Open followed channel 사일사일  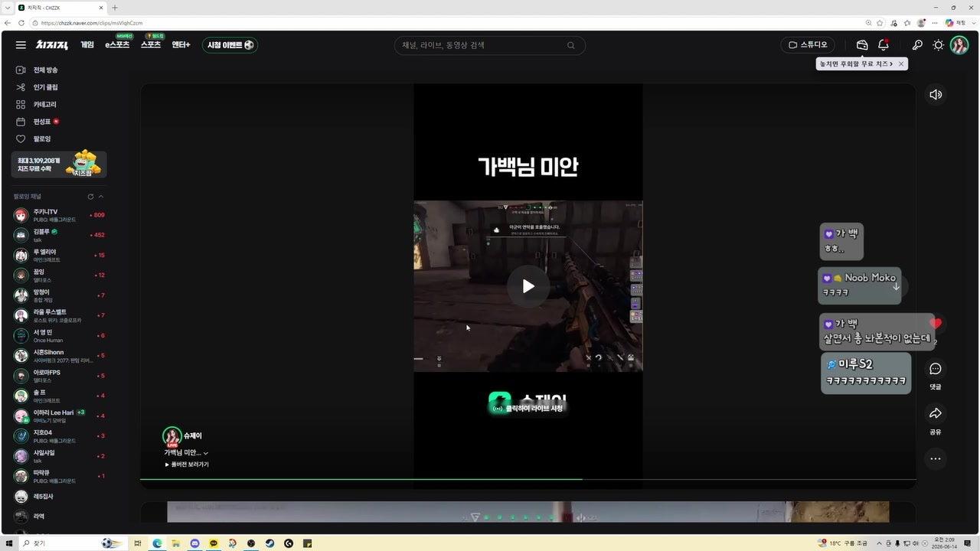tap(60, 456)
